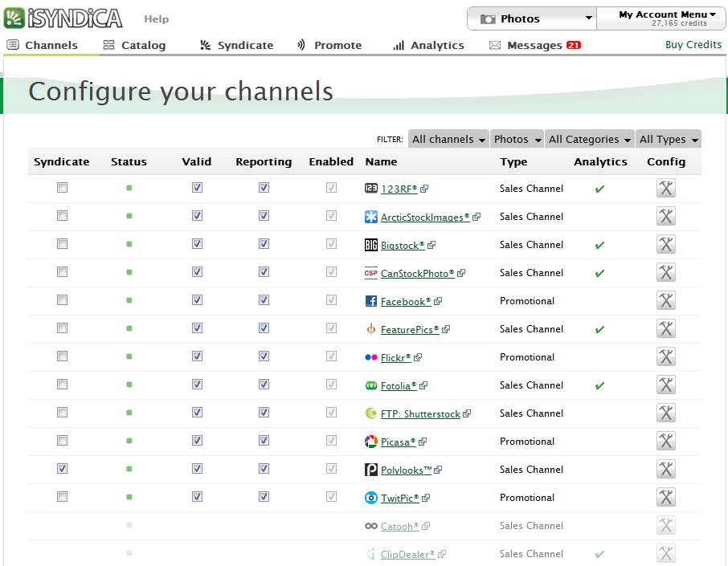Toggle Reporting checkbox for Flickr
The height and width of the screenshot is (566, 728).
coord(264,356)
